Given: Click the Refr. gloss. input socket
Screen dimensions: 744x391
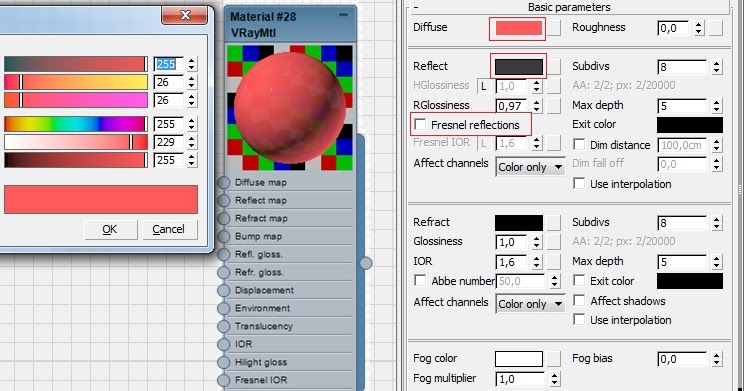Looking at the screenshot, I should click(223, 273).
